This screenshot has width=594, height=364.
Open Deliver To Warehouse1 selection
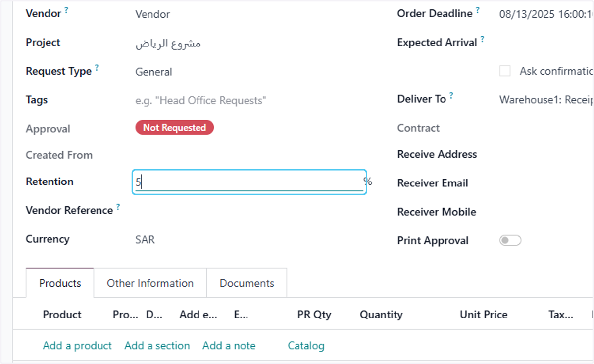pos(546,100)
